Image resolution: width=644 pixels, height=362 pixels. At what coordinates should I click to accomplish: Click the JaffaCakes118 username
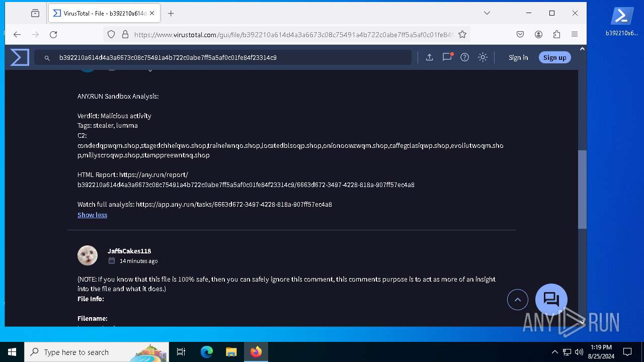[129, 251]
